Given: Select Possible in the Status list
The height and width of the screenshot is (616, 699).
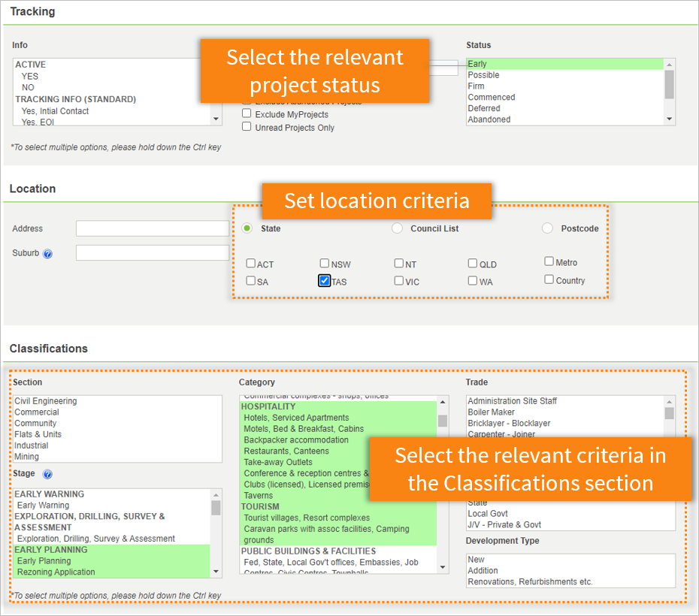Looking at the screenshot, I should click(564, 75).
